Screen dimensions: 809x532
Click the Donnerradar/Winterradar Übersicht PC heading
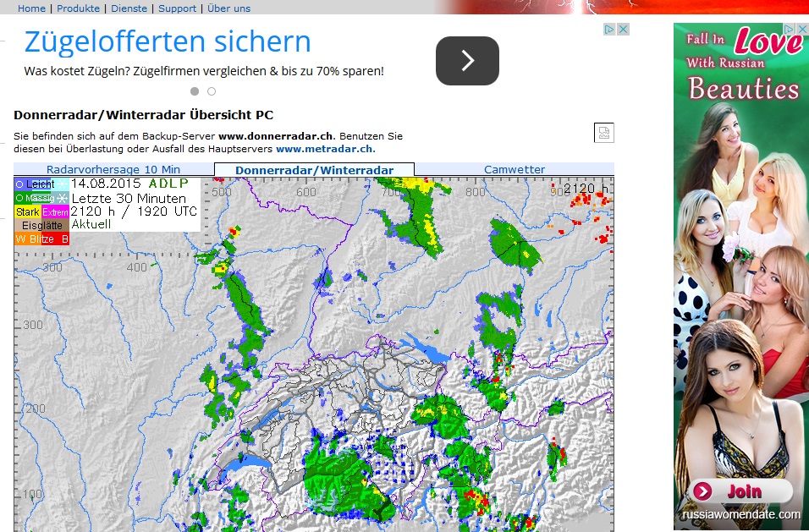pyautogui.click(x=143, y=115)
